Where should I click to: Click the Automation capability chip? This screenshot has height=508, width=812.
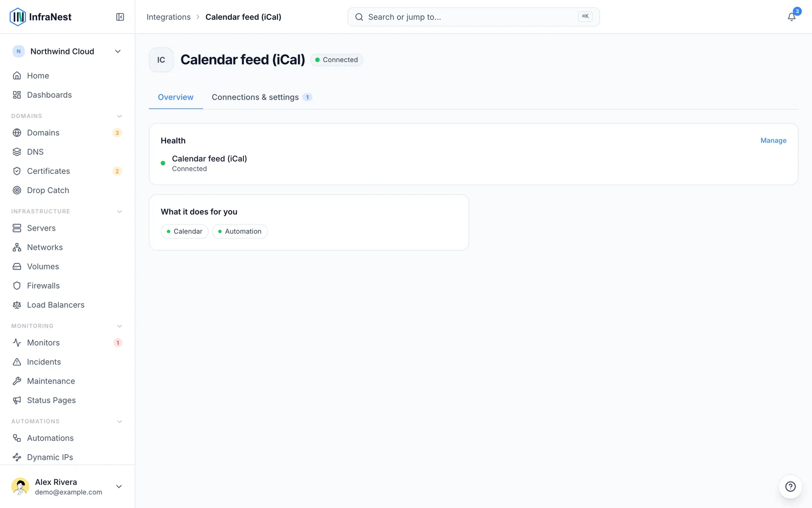(x=240, y=232)
